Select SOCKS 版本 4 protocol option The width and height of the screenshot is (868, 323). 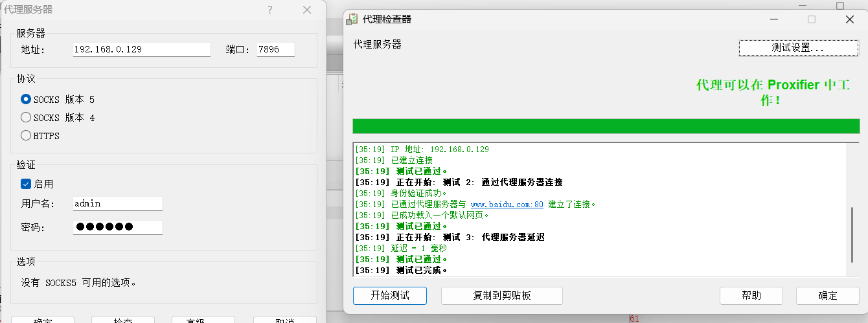pos(26,118)
